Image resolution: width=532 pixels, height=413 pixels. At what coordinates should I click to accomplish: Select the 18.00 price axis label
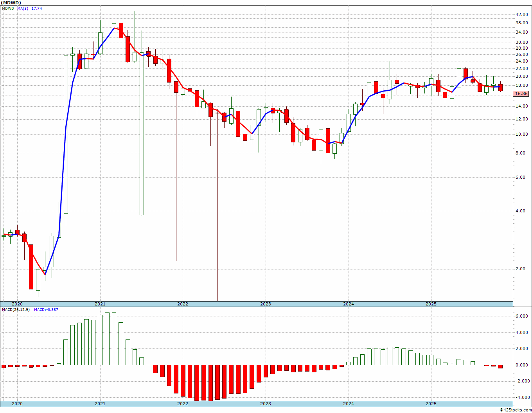tap(522, 85)
